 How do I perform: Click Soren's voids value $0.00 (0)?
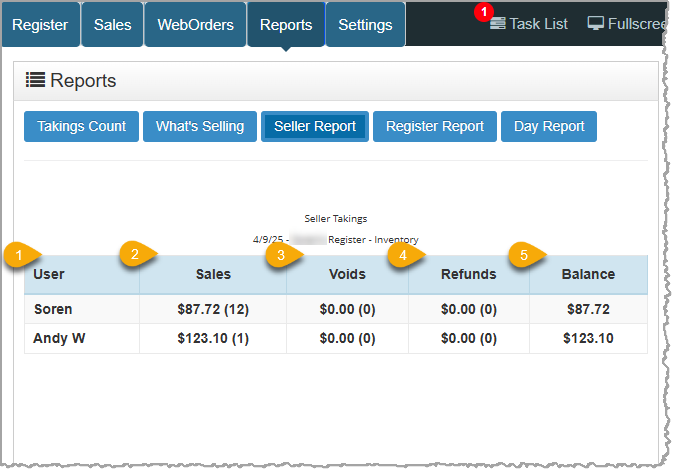point(347,309)
